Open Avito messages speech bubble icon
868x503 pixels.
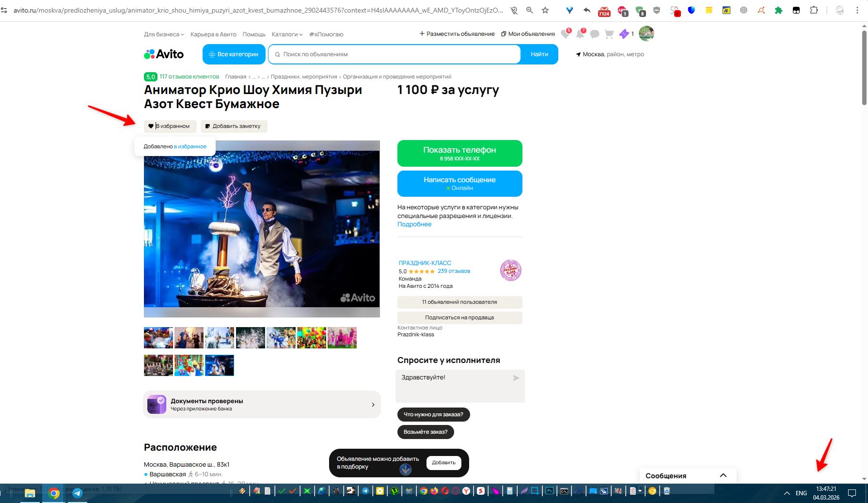(595, 34)
